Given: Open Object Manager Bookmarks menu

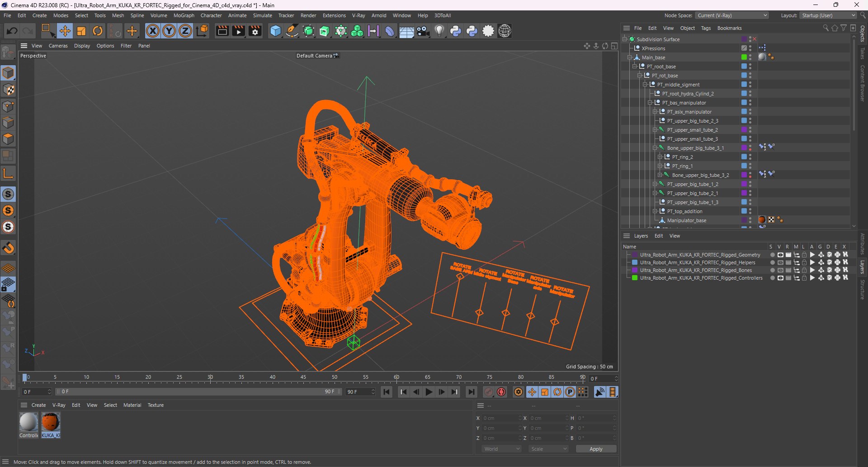Looking at the screenshot, I should pyautogui.click(x=729, y=28).
